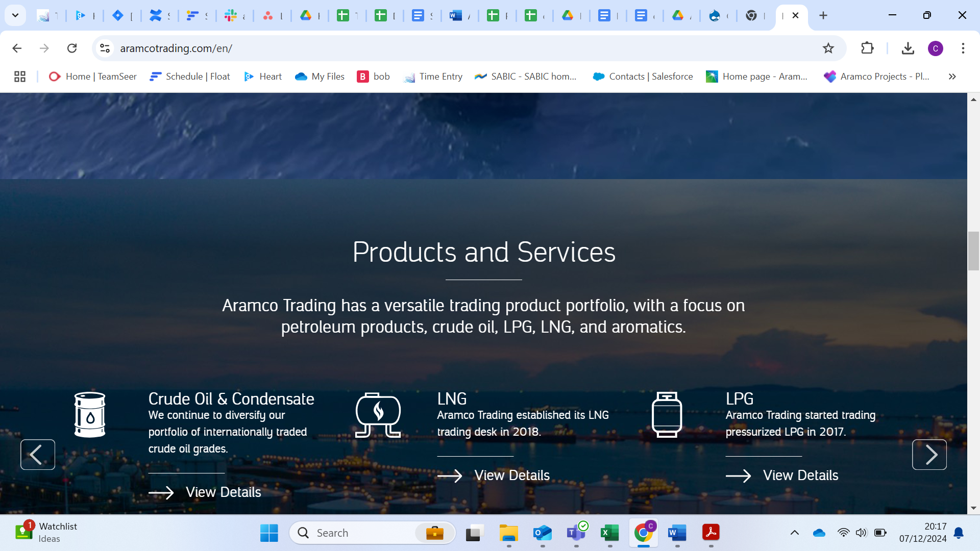Open a new browser tab

point(823,15)
